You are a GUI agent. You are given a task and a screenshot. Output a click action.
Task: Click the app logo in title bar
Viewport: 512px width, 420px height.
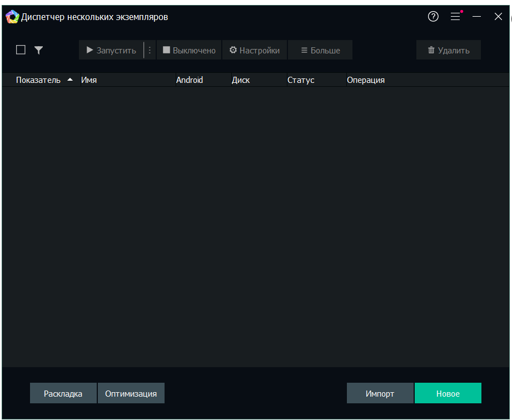[x=12, y=17]
